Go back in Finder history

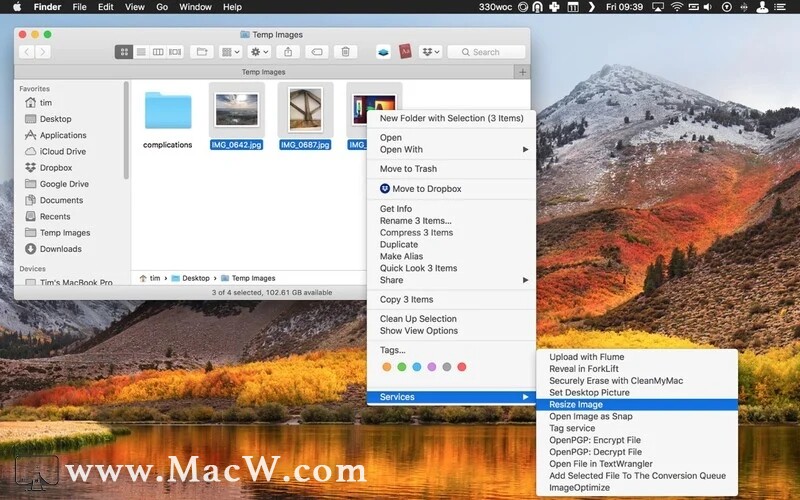coord(27,52)
